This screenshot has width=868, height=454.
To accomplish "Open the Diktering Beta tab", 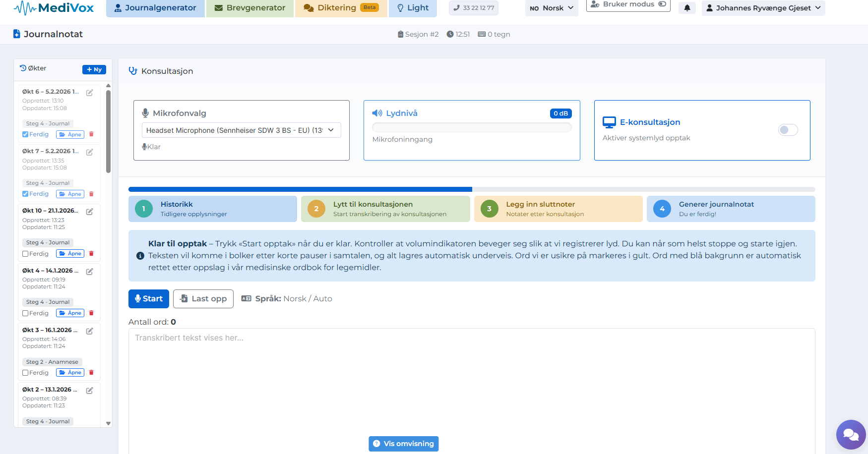I will [341, 8].
